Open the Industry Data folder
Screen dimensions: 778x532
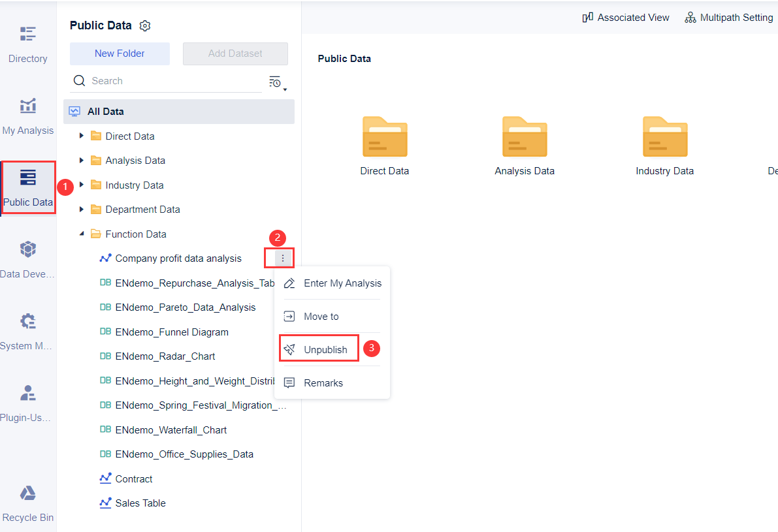(x=664, y=137)
